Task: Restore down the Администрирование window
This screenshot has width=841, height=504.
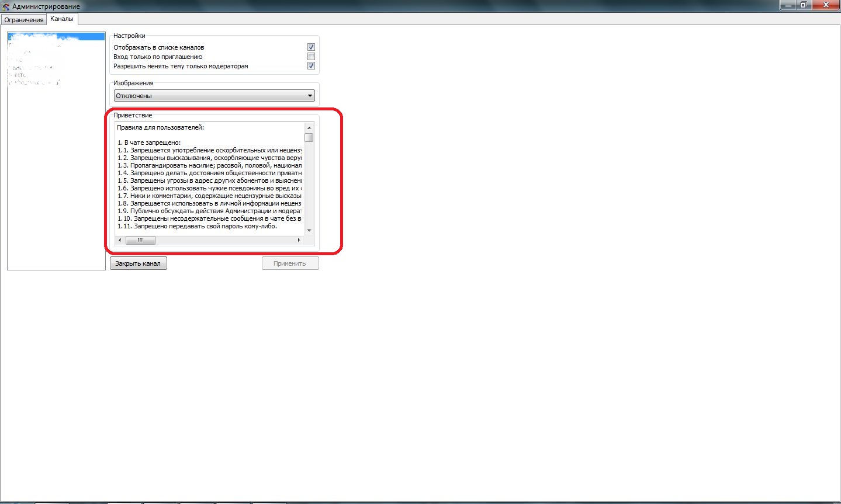Action: 804,5
